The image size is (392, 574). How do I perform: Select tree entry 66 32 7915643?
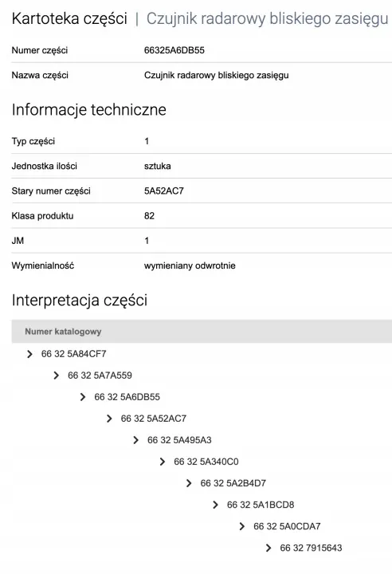311,548
